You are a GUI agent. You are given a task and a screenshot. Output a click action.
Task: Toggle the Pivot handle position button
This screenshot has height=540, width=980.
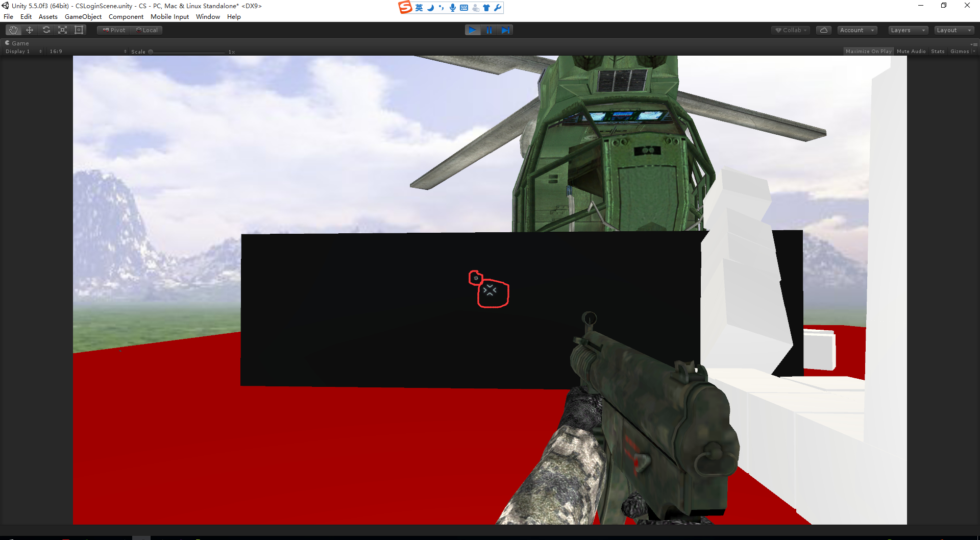114,30
